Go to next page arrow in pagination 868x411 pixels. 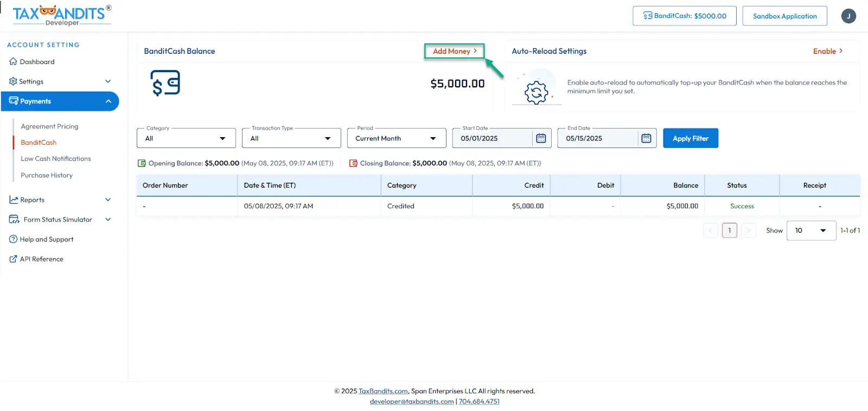click(x=748, y=230)
